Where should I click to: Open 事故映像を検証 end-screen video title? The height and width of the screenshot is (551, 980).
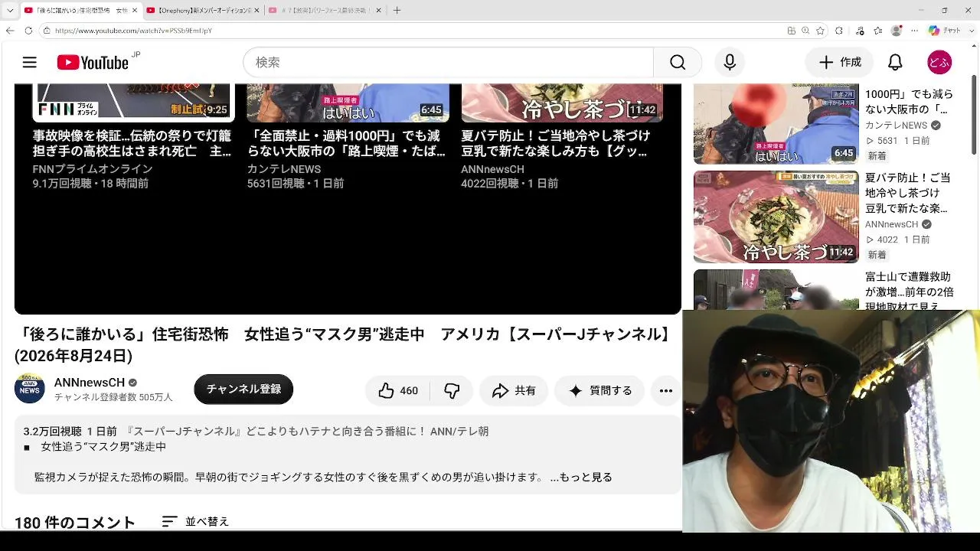132,143
